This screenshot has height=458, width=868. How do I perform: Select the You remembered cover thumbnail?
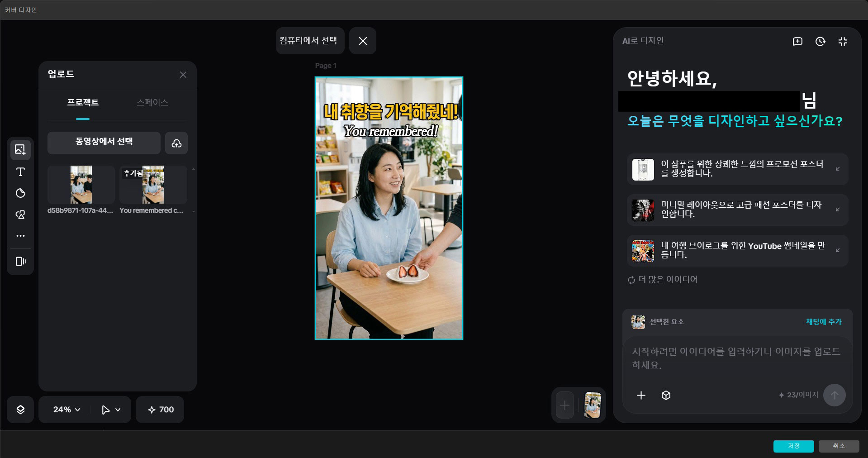pyautogui.click(x=153, y=185)
